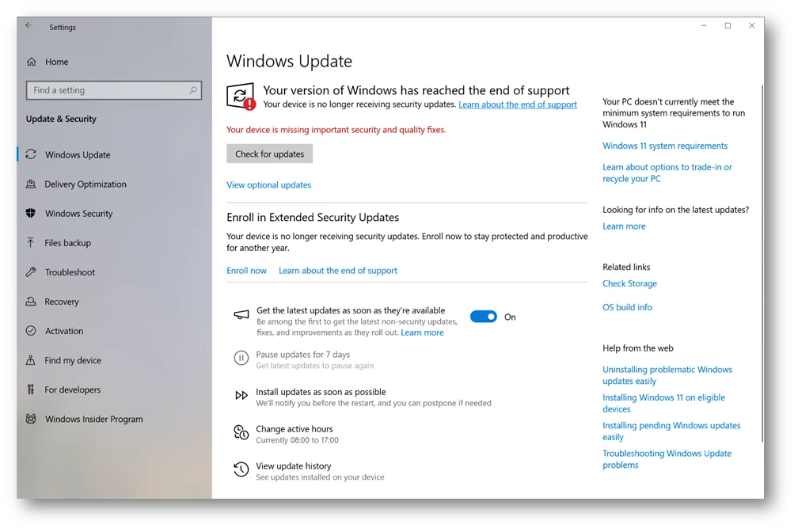This screenshot has height=532, width=798.
Task: Click the Windows Update sync icon in sidebar
Action: pos(31,154)
